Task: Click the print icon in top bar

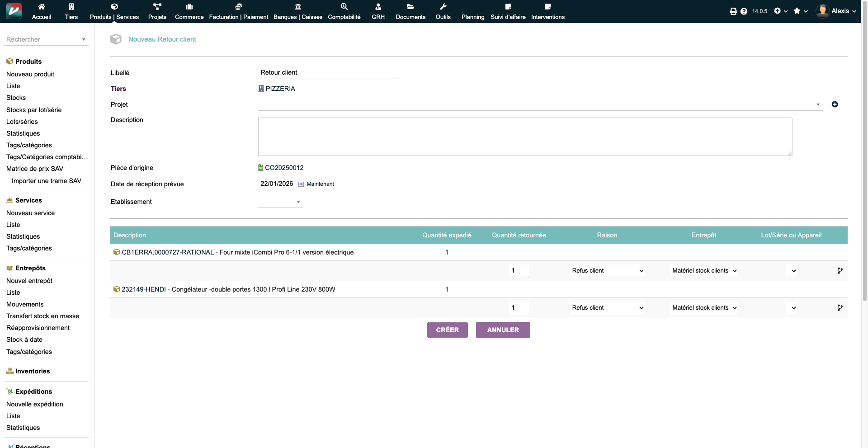Action: tap(733, 11)
